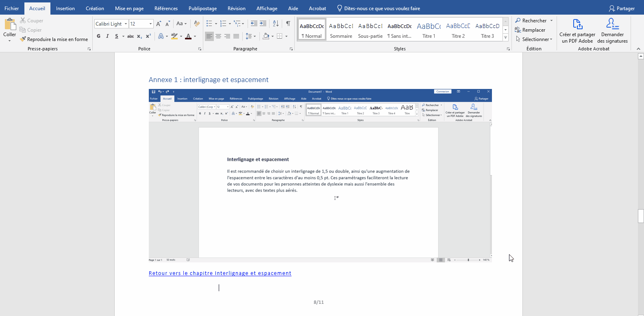Apply text effects glowing A icon
The height and width of the screenshot is (316, 644).
[x=161, y=36]
